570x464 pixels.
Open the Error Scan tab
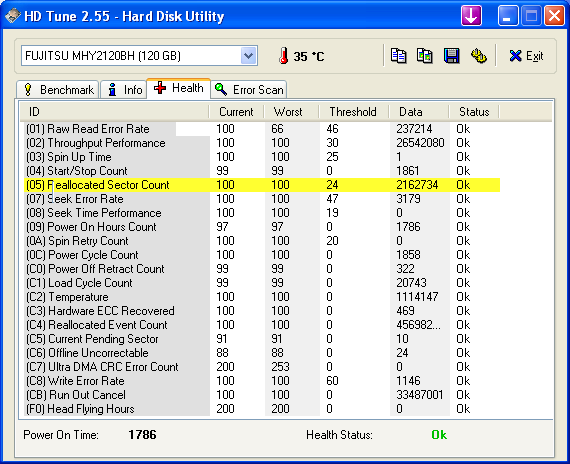click(x=249, y=90)
